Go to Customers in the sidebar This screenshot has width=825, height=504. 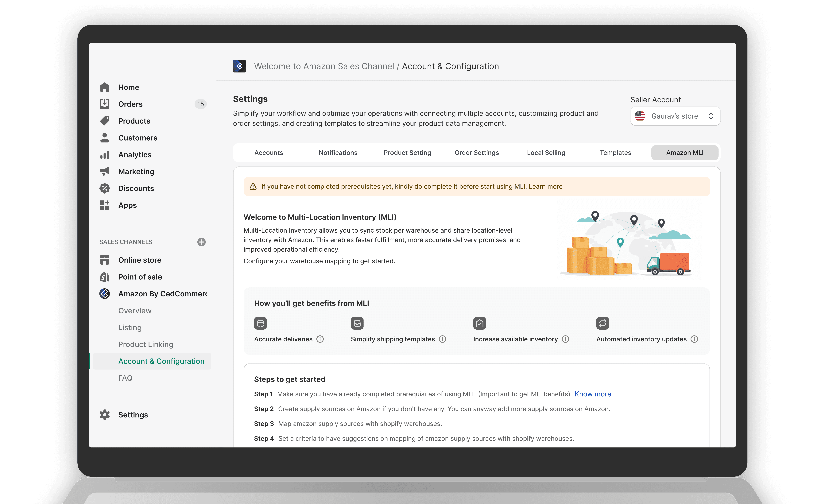click(x=138, y=138)
